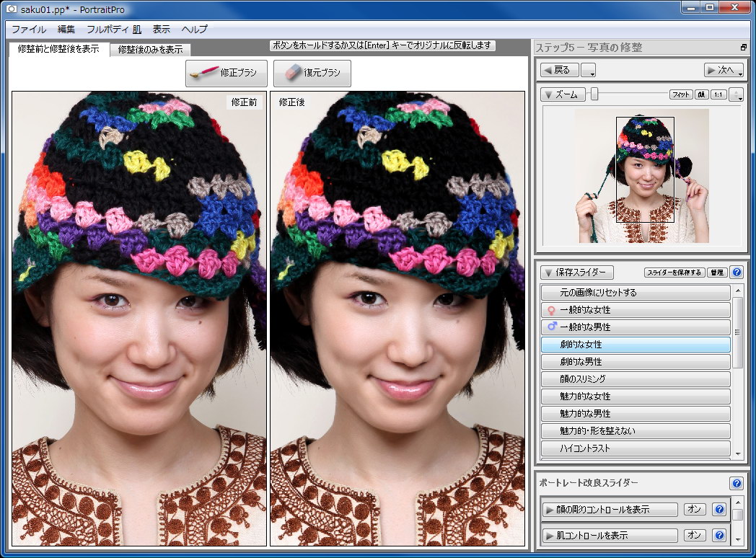Turn 肌コントロール on/off with the オン button

point(694,535)
